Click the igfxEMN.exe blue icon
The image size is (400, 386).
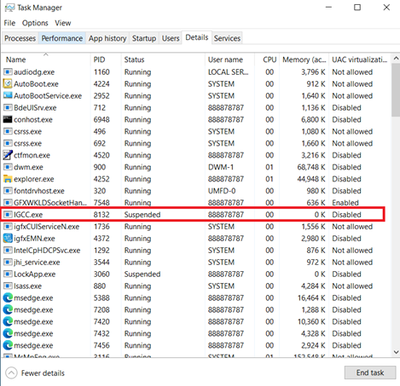coord(8,238)
